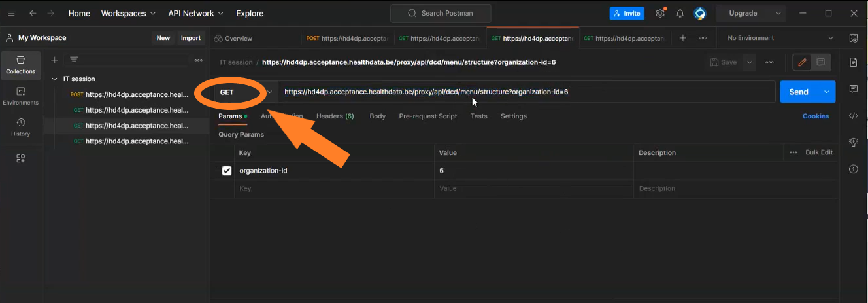Screen dimensions: 868x303
Task: Open the Workspaces menu
Action: [x=128, y=13]
